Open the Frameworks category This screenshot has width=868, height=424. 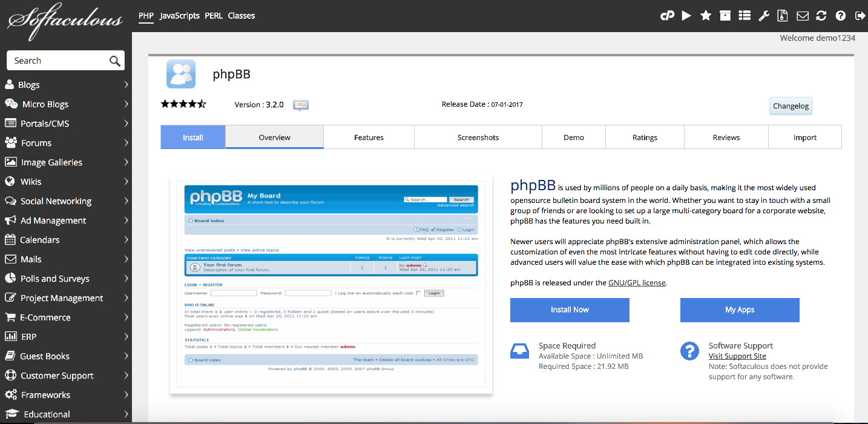[66, 395]
